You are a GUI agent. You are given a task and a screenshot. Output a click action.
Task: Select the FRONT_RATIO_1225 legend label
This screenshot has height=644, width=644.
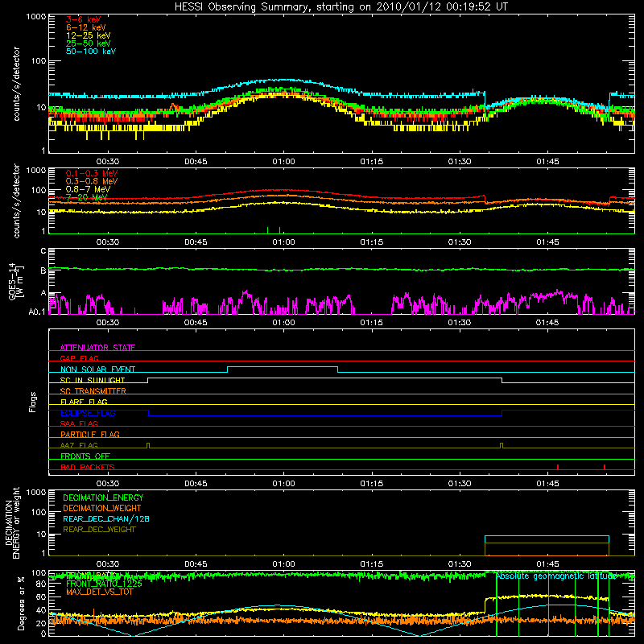(x=104, y=584)
